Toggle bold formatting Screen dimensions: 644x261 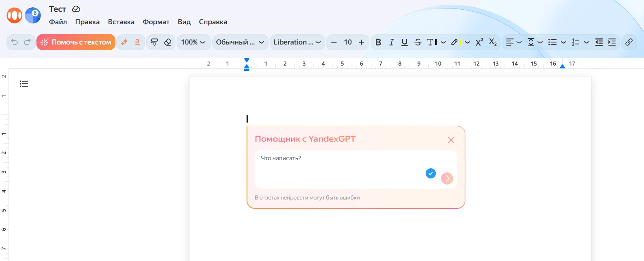pyautogui.click(x=378, y=42)
